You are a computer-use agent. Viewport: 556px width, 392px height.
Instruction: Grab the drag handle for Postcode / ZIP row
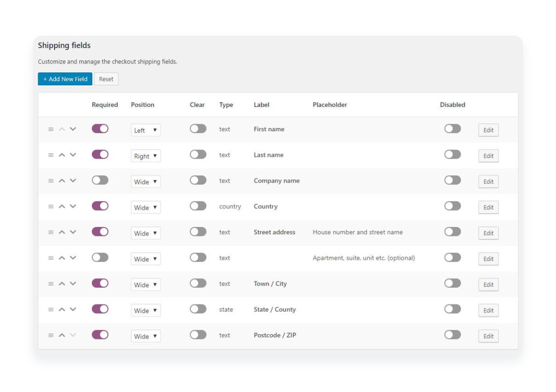pos(51,335)
